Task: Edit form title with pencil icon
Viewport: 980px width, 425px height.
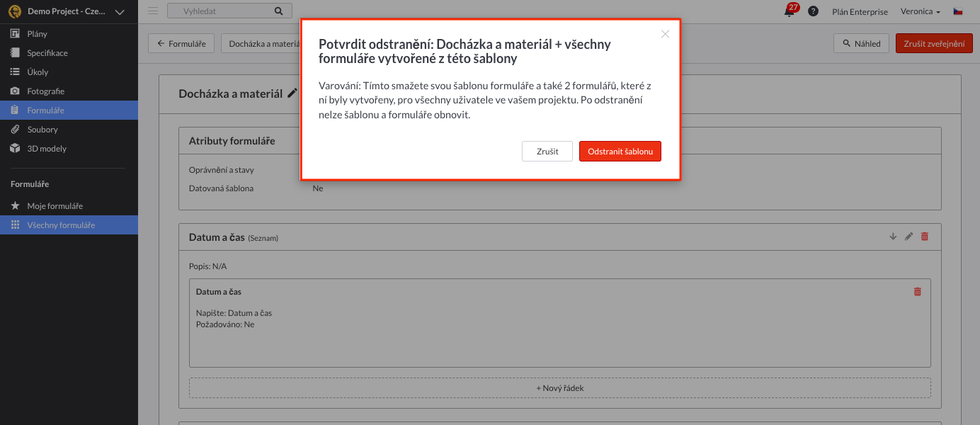Action: 292,93
